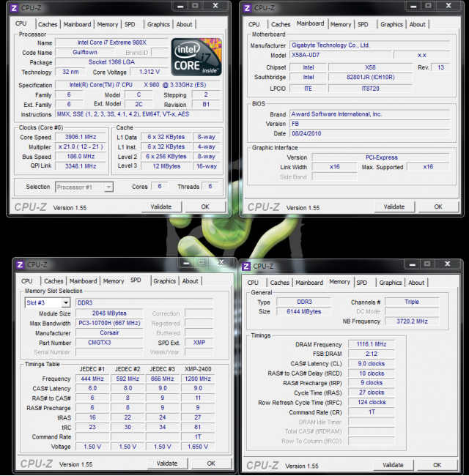Click the southbridge value 82801JR (ICH10R)

coord(371,77)
